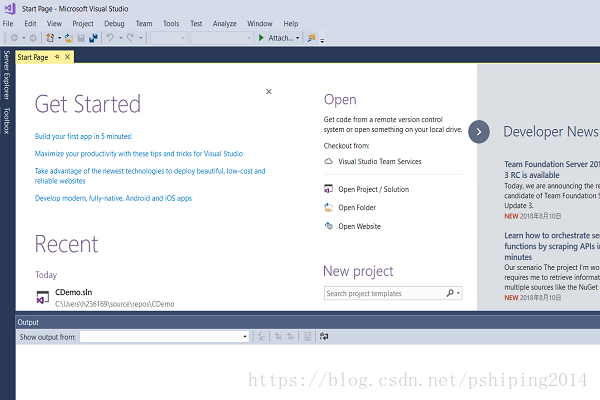Open the Navigate Backward history dropdown
The width and height of the screenshot is (600, 400).
coord(24,38)
